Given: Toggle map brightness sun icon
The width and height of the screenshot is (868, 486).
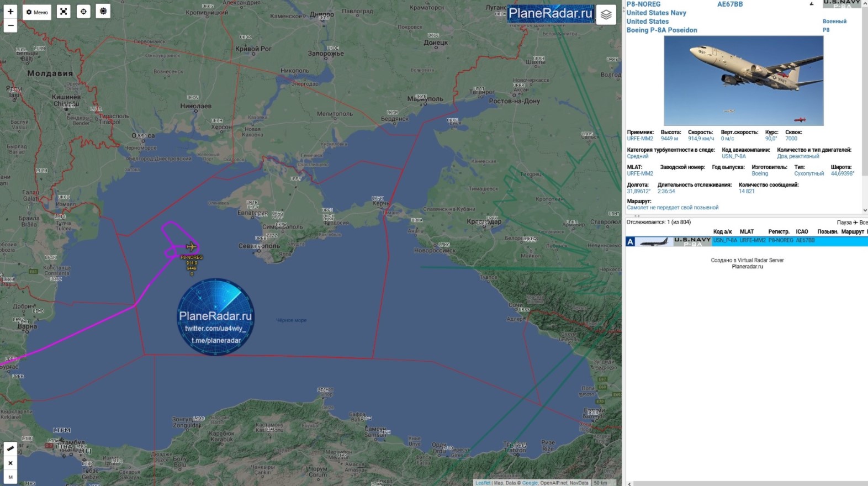Looking at the screenshot, I should tap(103, 12).
